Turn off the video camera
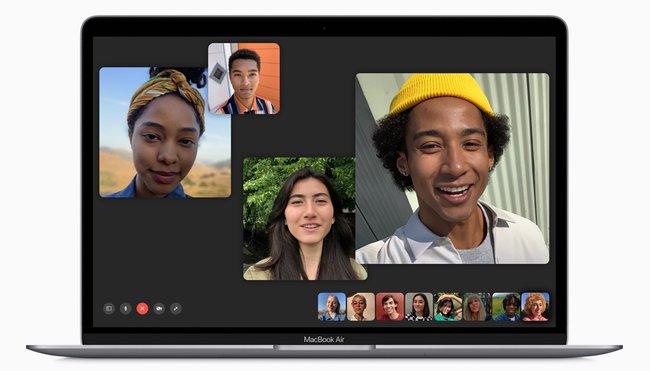 159,308
